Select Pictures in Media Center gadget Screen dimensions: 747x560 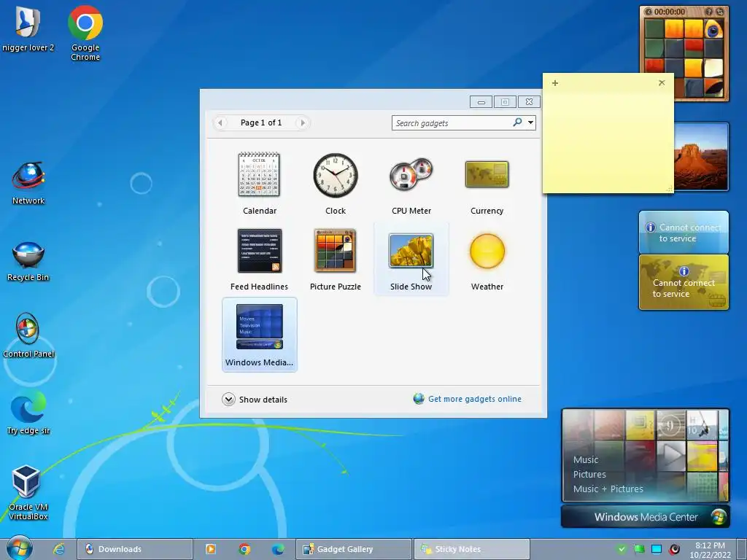click(x=589, y=474)
